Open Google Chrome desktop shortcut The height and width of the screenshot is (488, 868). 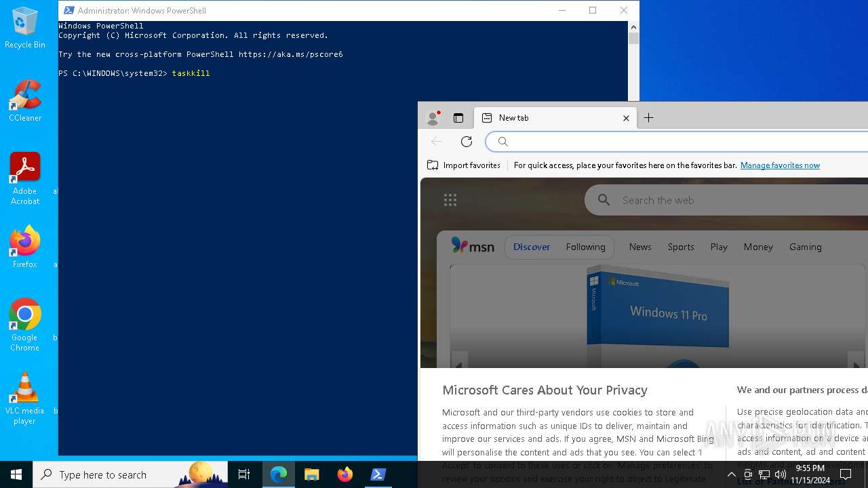point(25,325)
